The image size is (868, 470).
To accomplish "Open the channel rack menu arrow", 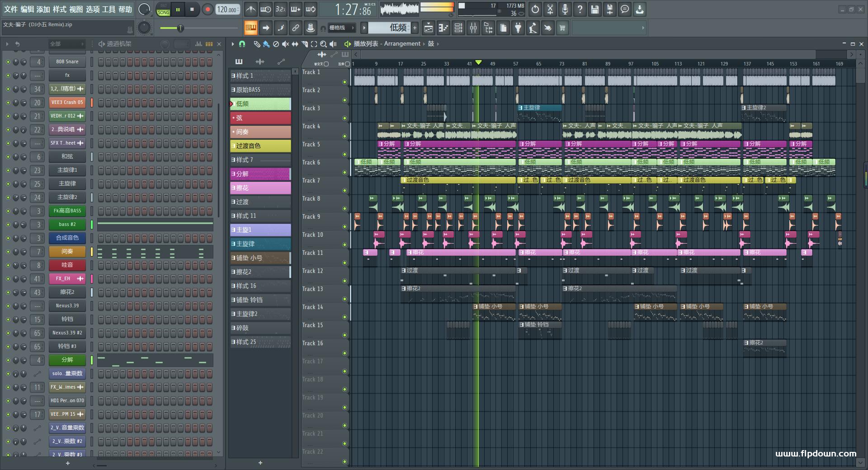I will click(x=7, y=44).
